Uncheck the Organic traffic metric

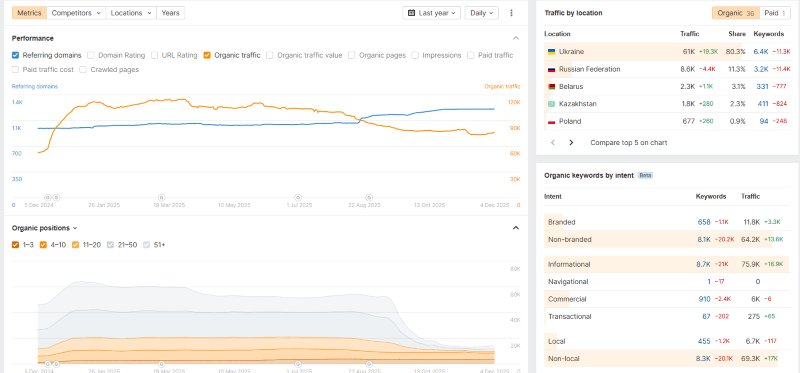click(207, 55)
